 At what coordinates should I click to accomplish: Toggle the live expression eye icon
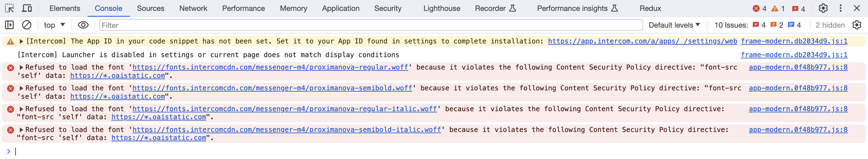(x=83, y=25)
